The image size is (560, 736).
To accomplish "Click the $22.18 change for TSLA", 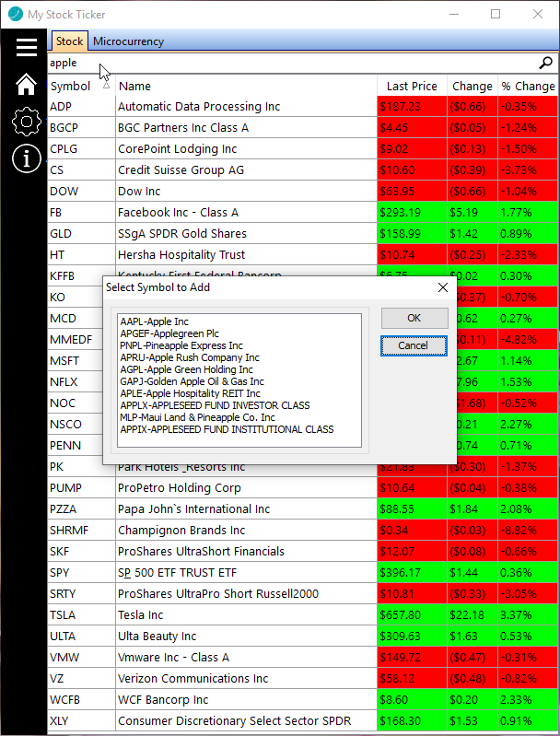I will (472, 615).
